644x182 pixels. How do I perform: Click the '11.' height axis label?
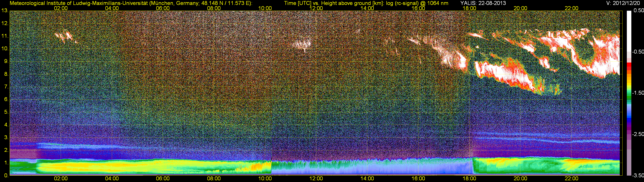[x=5, y=36]
